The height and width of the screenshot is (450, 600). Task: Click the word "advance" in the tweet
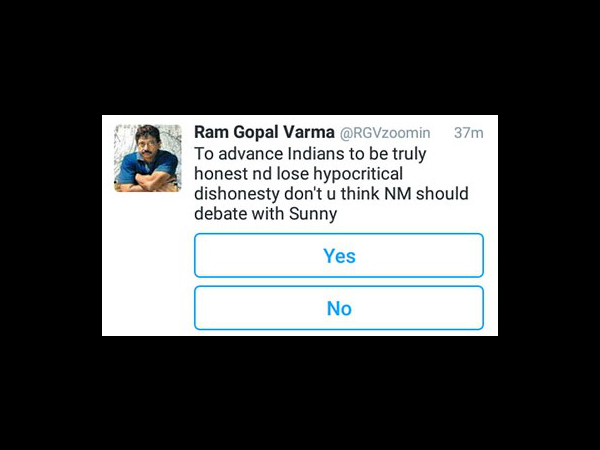click(250, 154)
